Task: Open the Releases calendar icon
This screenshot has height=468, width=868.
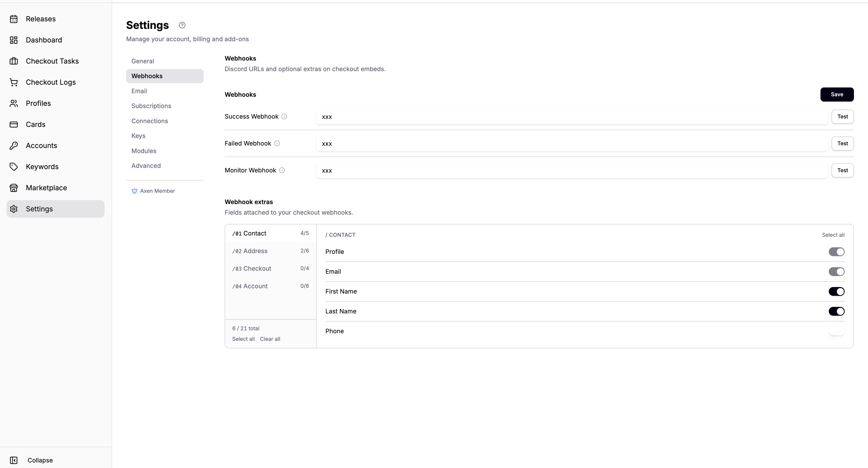Action: pyautogui.click(x=14, y=19)
